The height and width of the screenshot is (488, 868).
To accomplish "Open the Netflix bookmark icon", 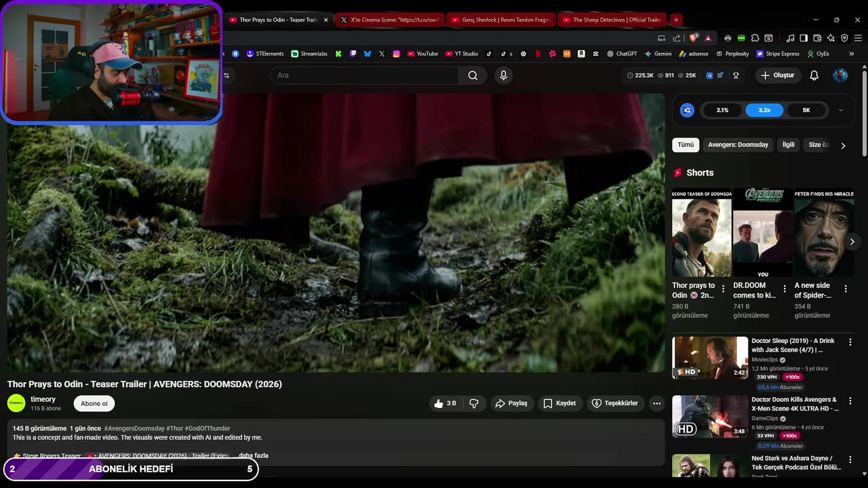I will coord(538,54).
